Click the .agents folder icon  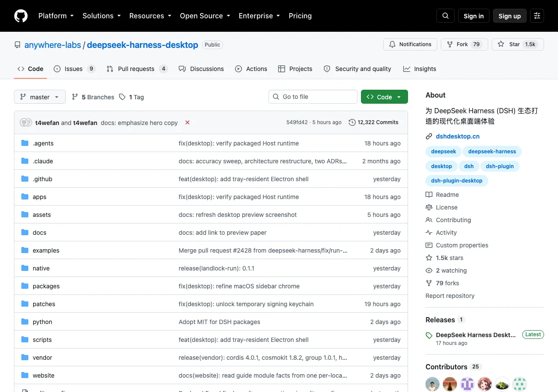[x=25, y=143]
